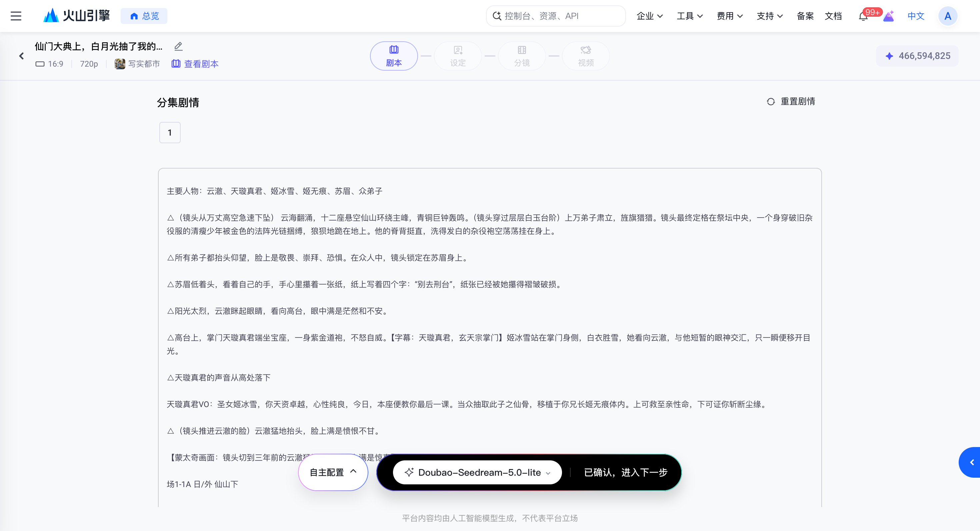Expand the blue side panel arrow
This screenshot has height=531, width=980.
970,462
